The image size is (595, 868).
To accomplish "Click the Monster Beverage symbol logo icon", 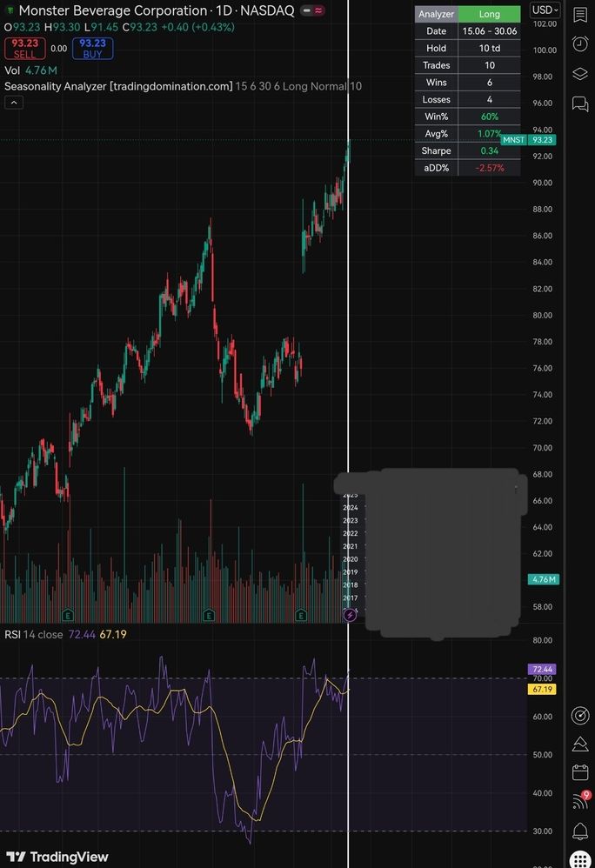I will point(10,10).
